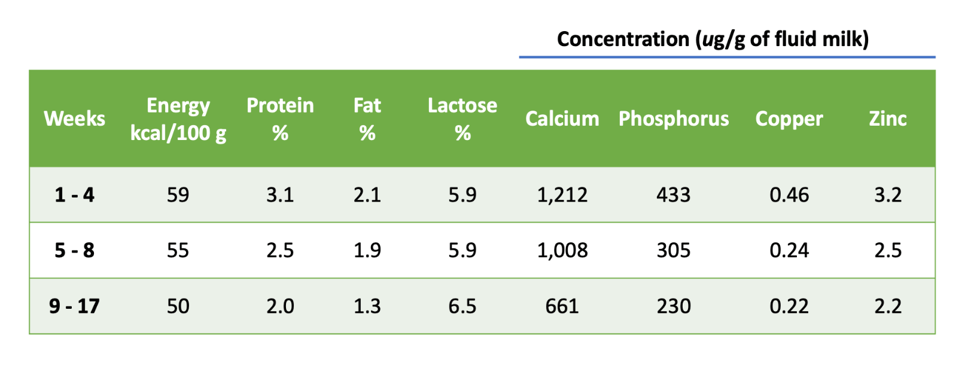
Task: Select the 1 - 4 weeks row label
Action: (74, 195)
